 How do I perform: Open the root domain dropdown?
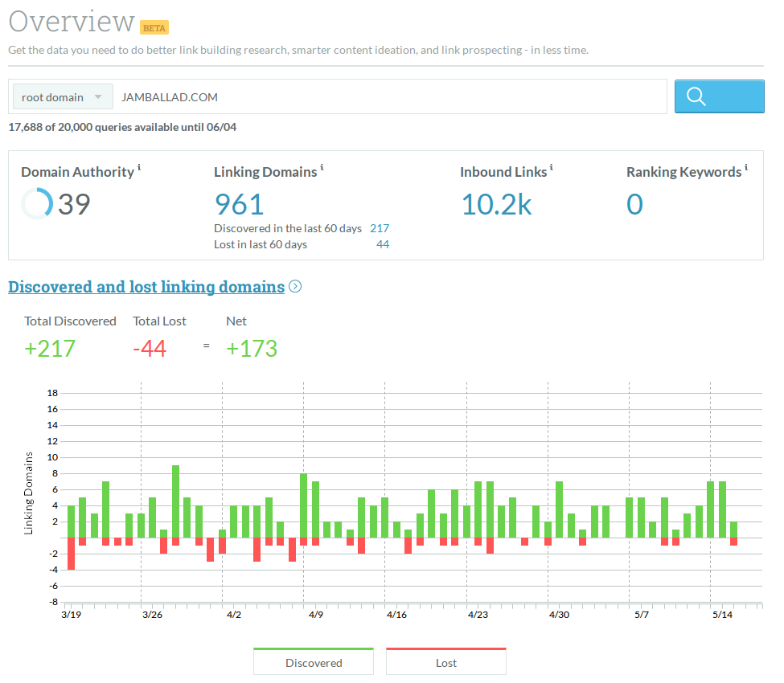tap(63, 97)
